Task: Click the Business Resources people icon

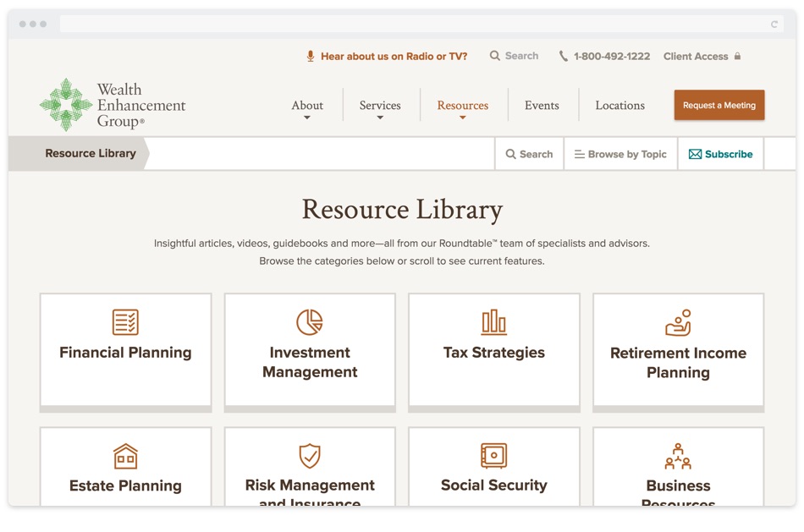Action: click(x=678, y=455)
